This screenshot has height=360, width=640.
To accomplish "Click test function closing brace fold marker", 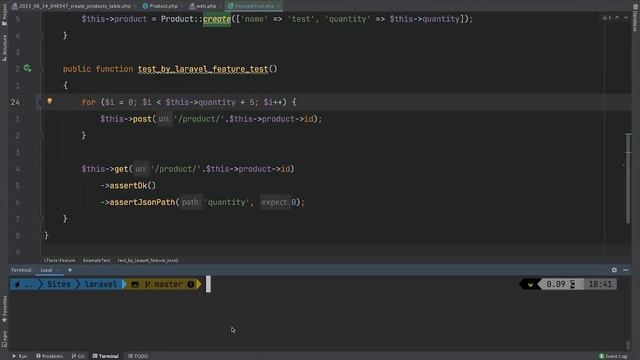I will coord(41,219).
